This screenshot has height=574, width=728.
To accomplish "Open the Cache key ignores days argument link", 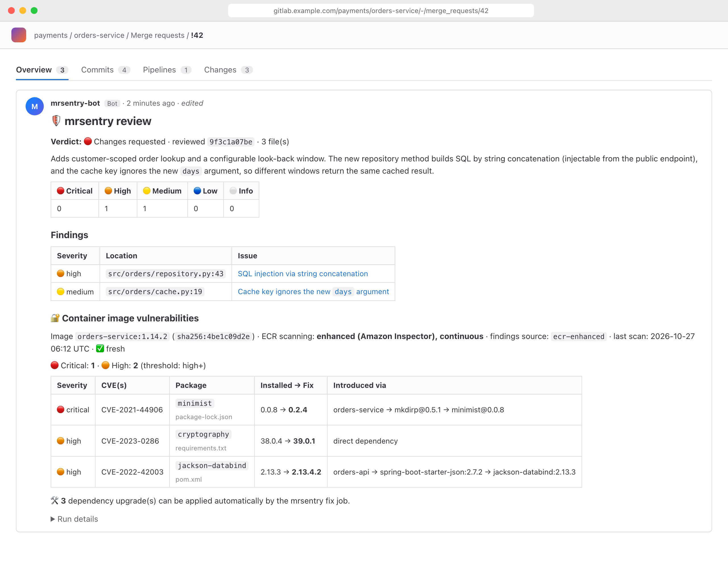I will coord(313,292).
